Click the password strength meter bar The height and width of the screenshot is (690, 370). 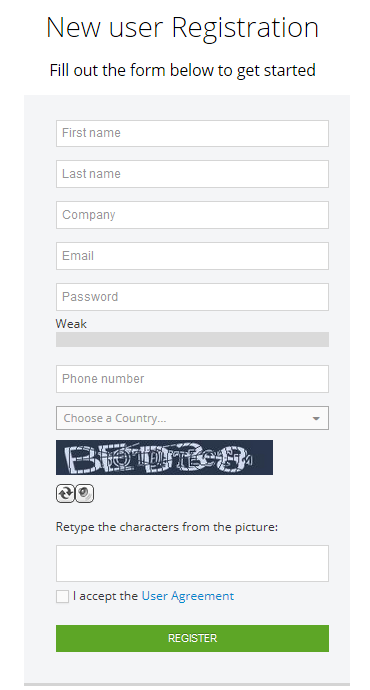(x=192, y=339)
